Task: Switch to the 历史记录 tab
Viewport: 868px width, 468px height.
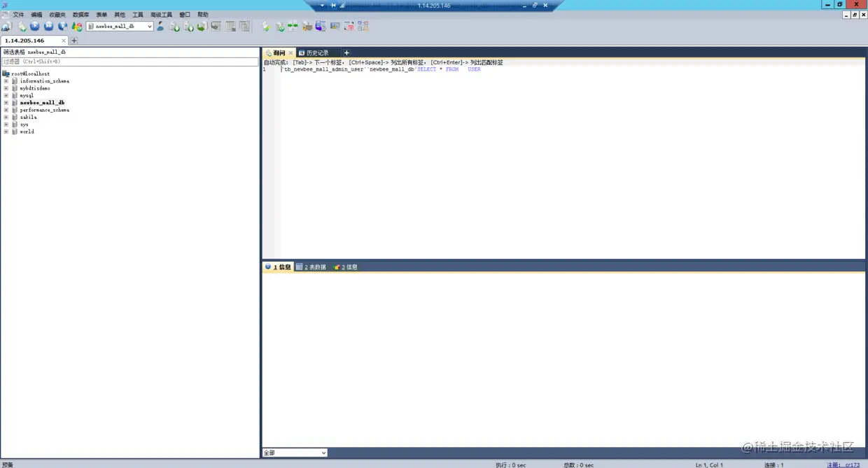Action: click(x=317, y=53)
